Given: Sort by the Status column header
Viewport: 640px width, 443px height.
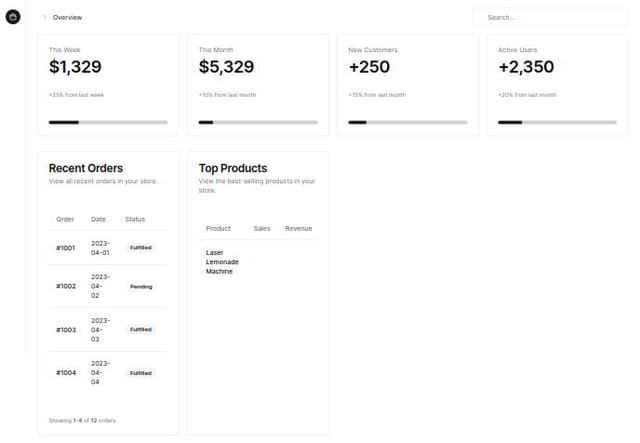Looking at the screenshot, I should 135,219.
